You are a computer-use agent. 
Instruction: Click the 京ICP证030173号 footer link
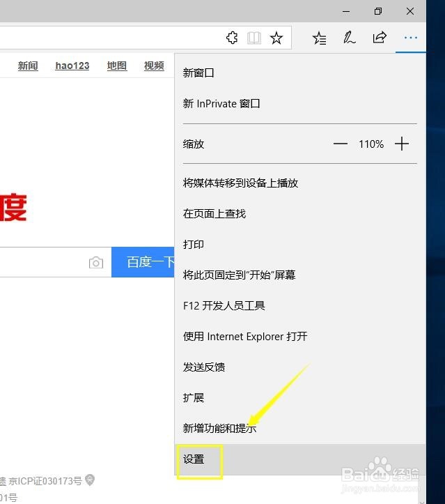point(45,481)
